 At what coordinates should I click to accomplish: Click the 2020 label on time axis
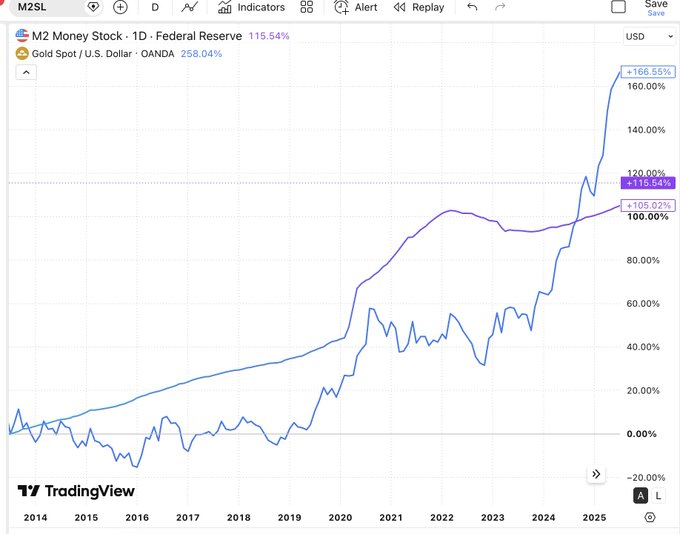click(340, 518)
